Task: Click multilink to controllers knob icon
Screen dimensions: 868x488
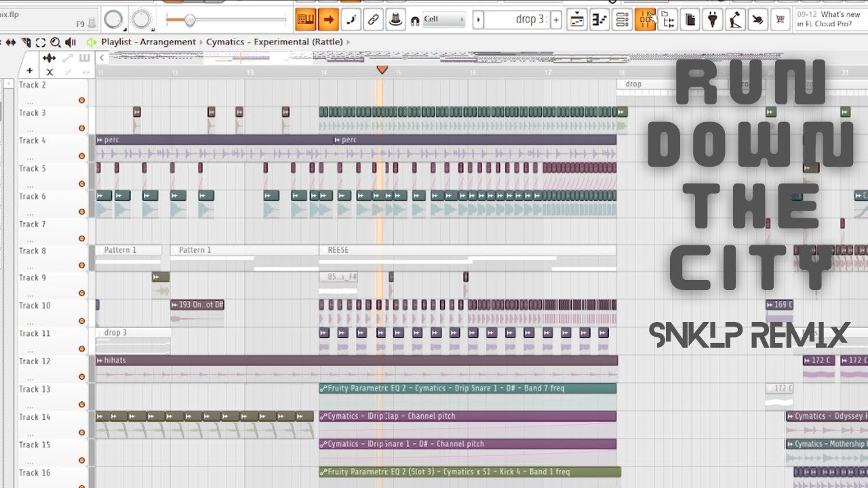Action: pyautogui.click(x=395, y=20)
